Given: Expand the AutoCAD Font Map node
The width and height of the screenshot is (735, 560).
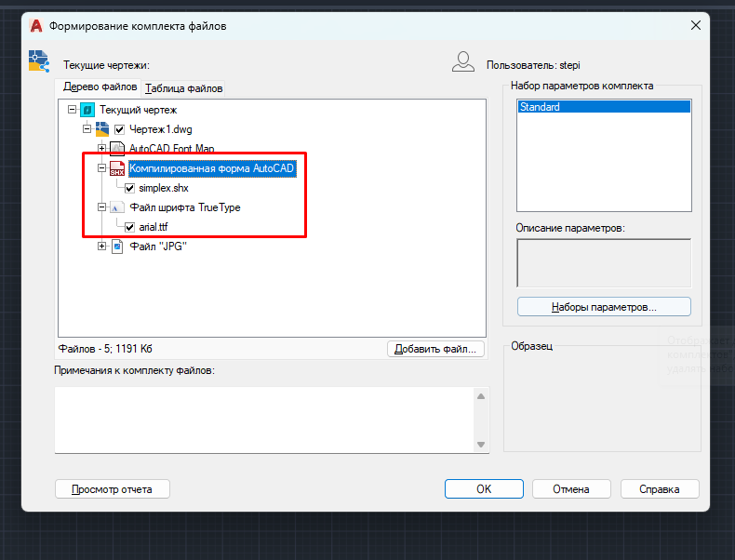Looking at the screenshot, I should [x=101, y=148].
